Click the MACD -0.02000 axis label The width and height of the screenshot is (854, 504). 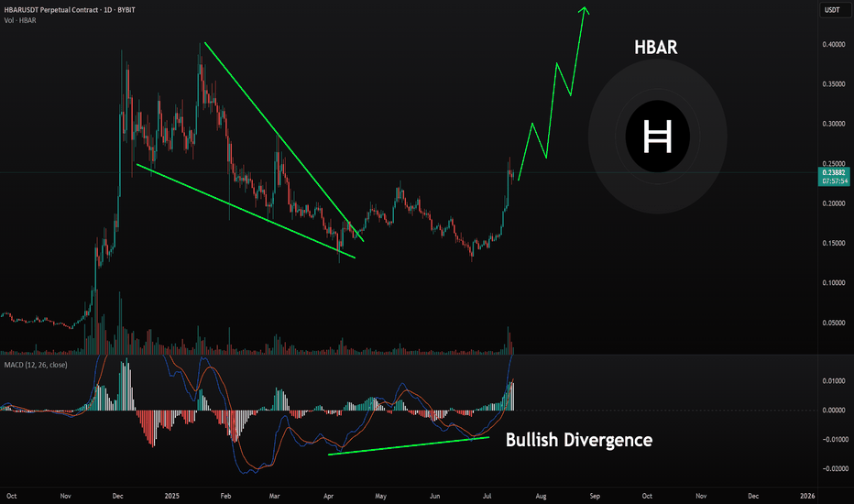point(834,468)
